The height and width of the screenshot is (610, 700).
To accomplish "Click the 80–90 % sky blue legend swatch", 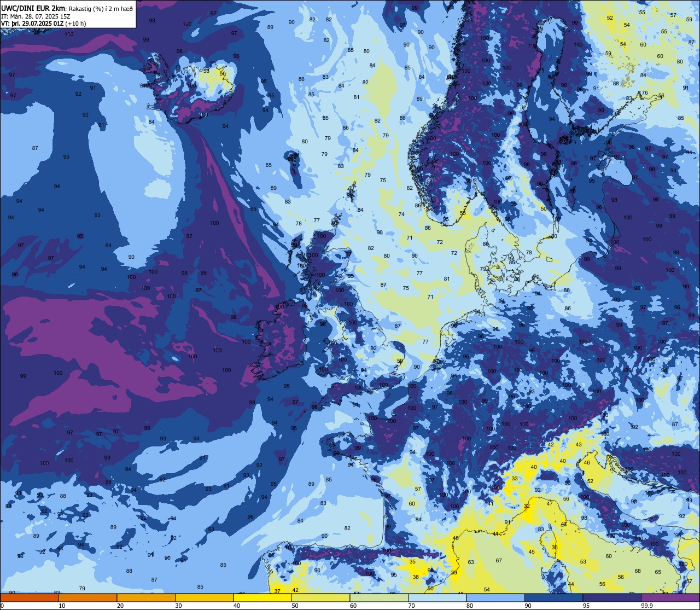I will click(495, 597).
